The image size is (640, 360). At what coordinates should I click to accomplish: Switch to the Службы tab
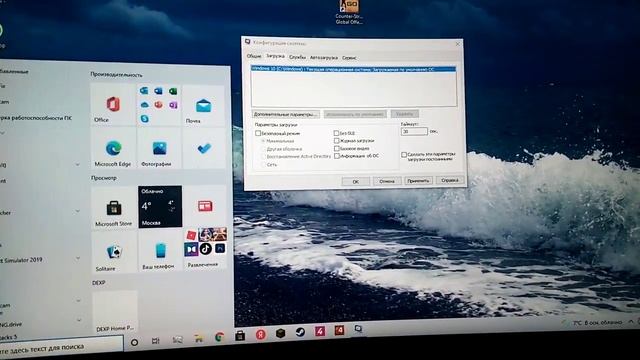297,58
